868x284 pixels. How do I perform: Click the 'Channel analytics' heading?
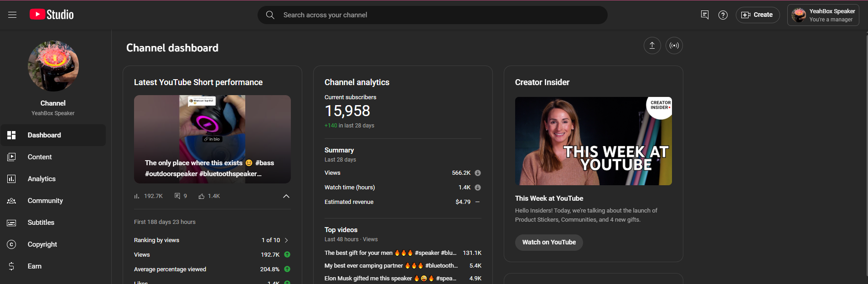pos(357,82)
